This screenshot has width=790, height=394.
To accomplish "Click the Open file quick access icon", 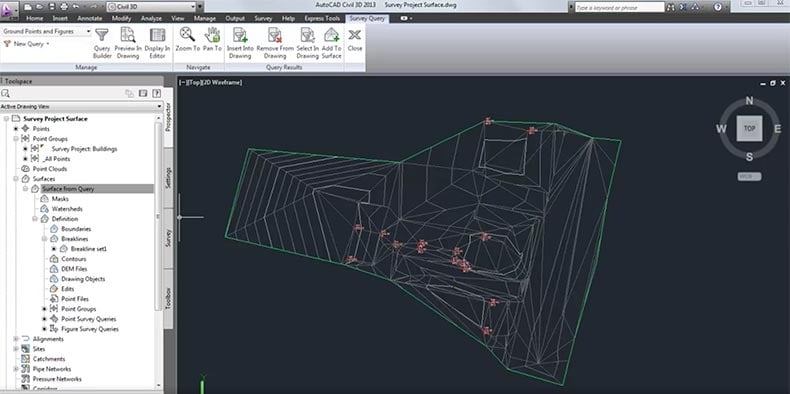I will click(40, 7).
